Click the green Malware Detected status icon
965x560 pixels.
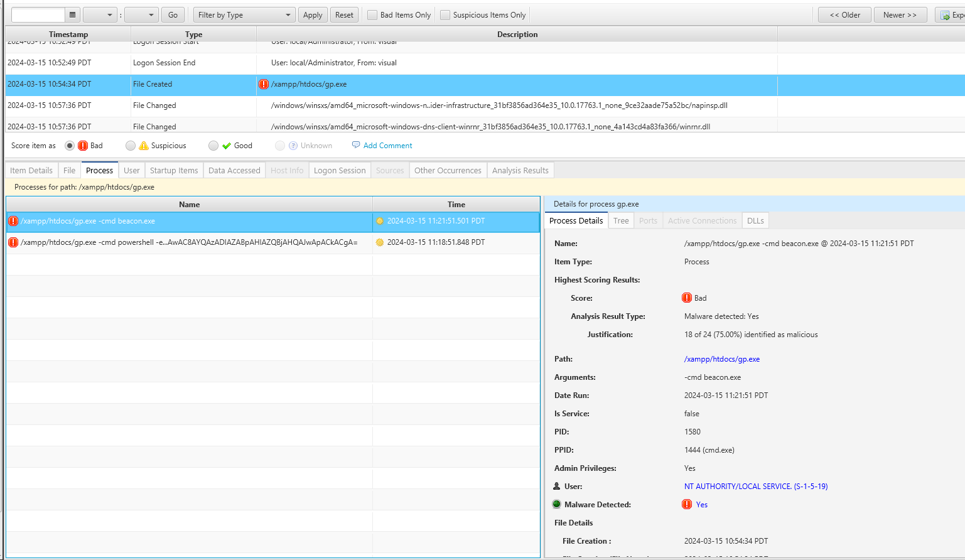pos(556,504)
